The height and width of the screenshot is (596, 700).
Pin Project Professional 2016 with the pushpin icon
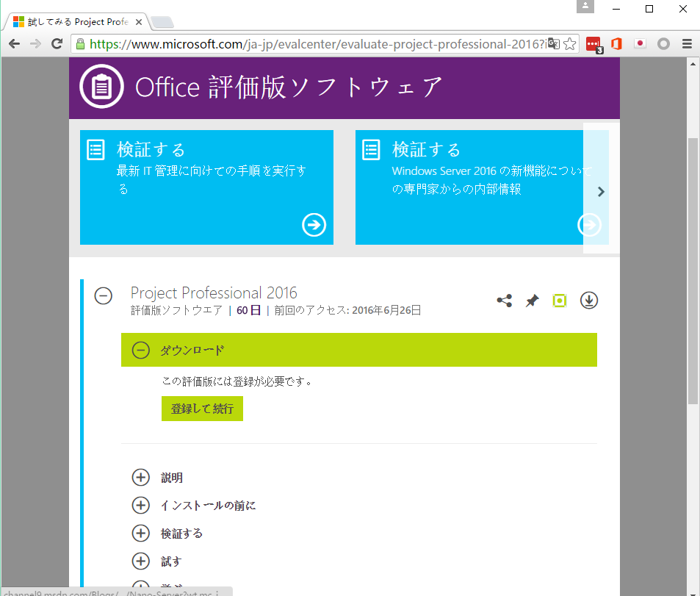(x=532, y=301)
